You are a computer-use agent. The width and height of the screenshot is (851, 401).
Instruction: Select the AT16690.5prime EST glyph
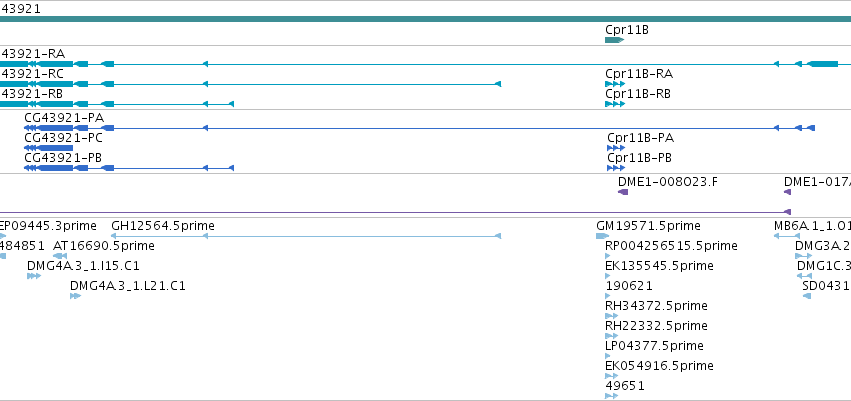tap(60, 256)
